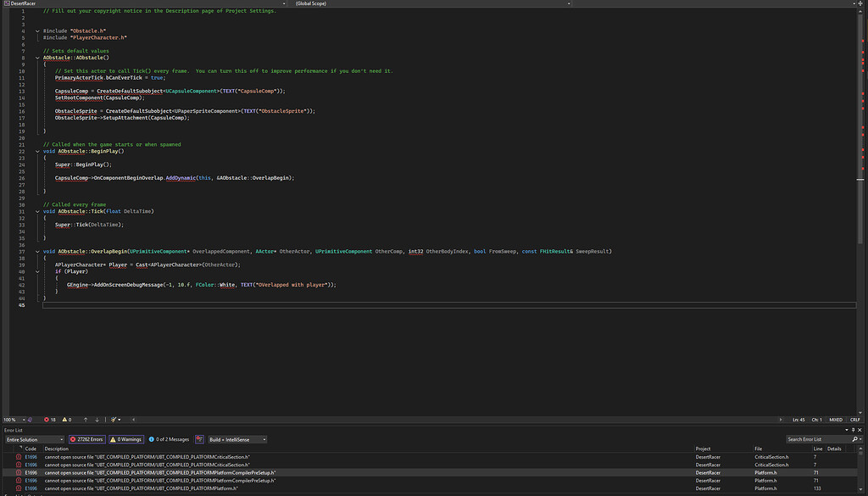Toggle the 27262 Errors filter
The width and height of the screenshot is (868, 496).
[x=87, y=439]
